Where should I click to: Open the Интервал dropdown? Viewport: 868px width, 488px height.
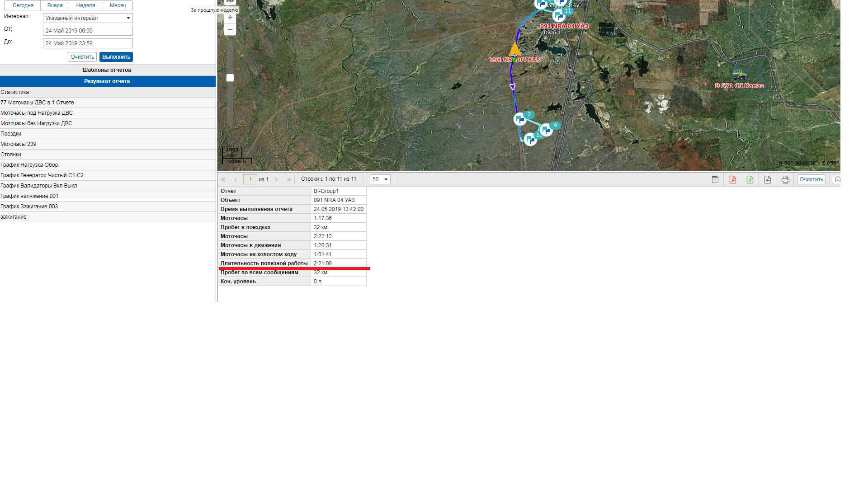click(88, 18)
